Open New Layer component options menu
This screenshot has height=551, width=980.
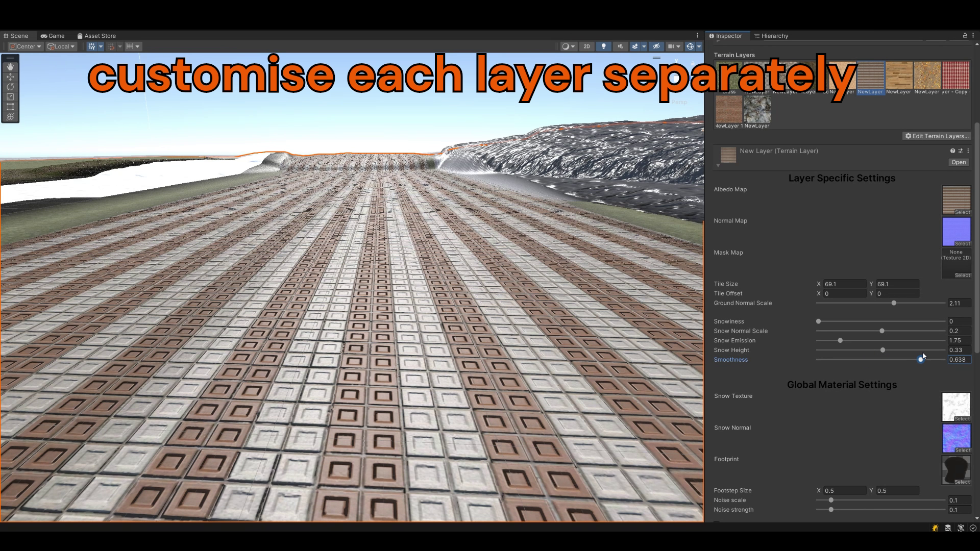pos(968,151)
